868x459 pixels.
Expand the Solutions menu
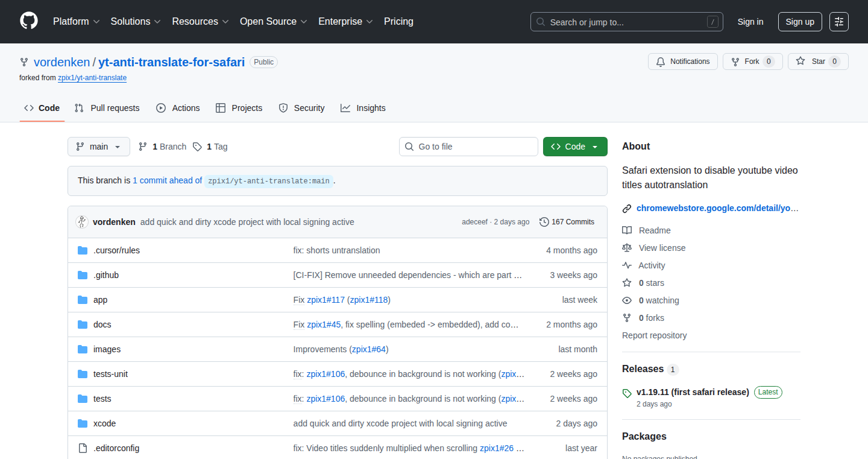[x=136, y=22]
